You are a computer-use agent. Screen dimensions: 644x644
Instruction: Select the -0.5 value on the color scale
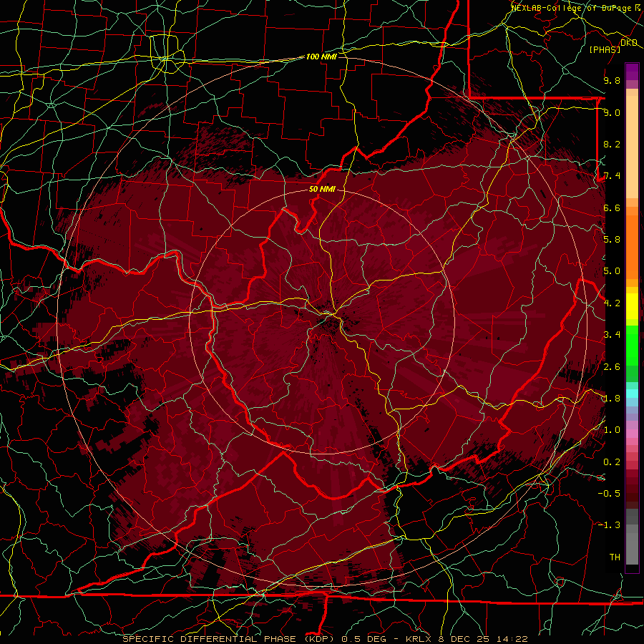coord(609,494)
